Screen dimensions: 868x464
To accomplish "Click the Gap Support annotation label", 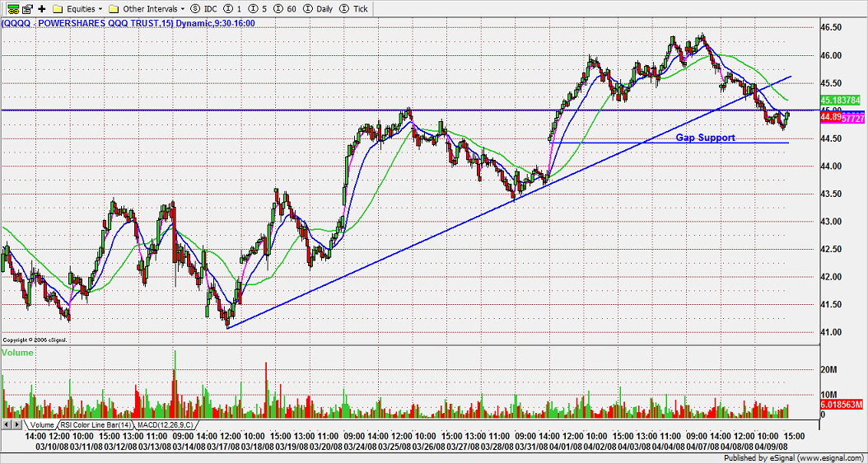I will click(x=705, y=138).
